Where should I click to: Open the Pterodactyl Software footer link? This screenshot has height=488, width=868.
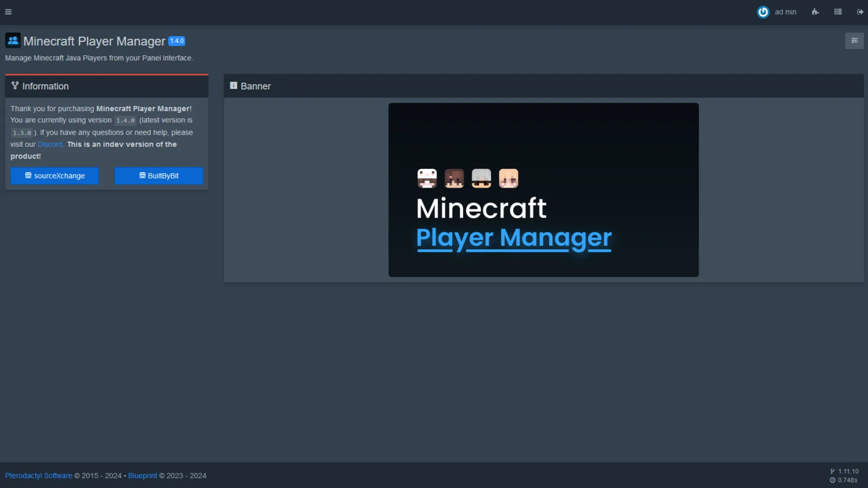38,475
